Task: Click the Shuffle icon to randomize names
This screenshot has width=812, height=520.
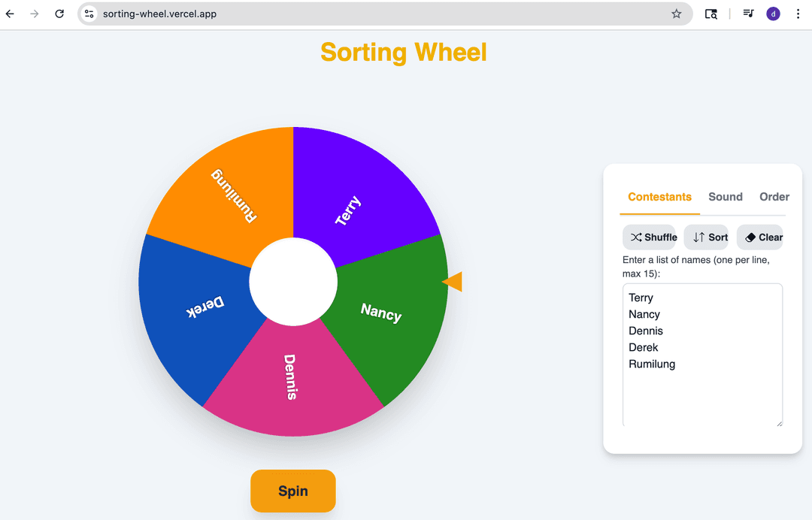Action: point(637,237)
